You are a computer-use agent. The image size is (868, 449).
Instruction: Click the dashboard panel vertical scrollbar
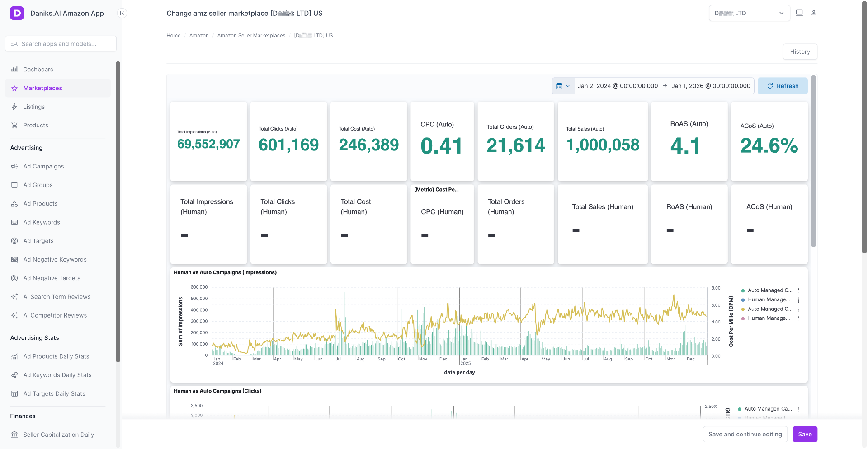813,161
